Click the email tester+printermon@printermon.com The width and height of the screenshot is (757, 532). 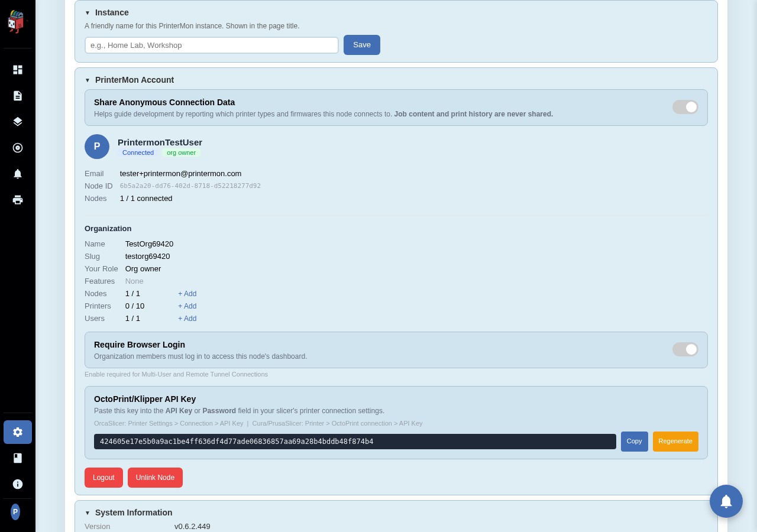point(181,174)
